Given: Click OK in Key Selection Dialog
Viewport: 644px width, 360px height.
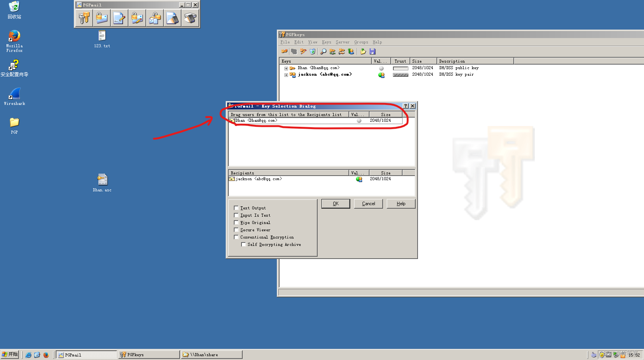Looking at the screenshot, I should pos(336,204).
